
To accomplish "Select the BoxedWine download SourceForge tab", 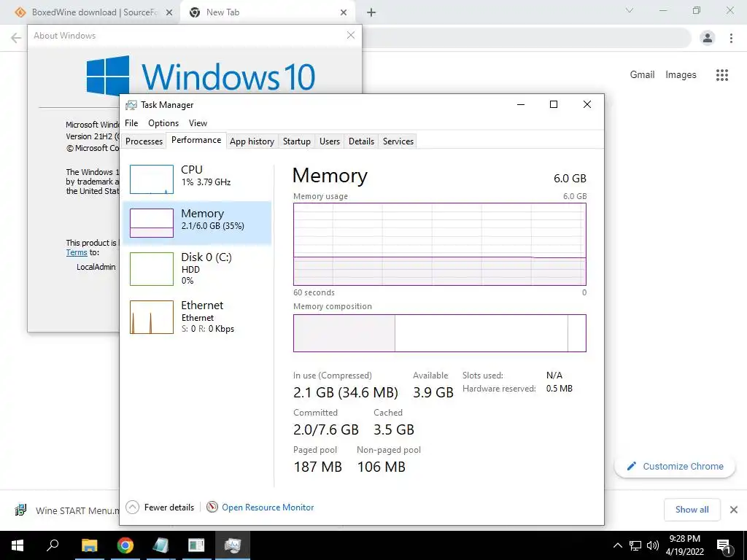I will (93, 12).
